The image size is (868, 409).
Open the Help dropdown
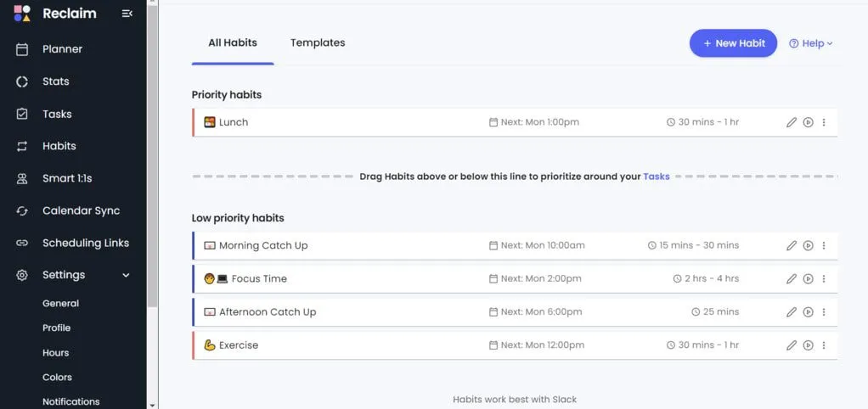pyautogui.click(x=811, y=43)
